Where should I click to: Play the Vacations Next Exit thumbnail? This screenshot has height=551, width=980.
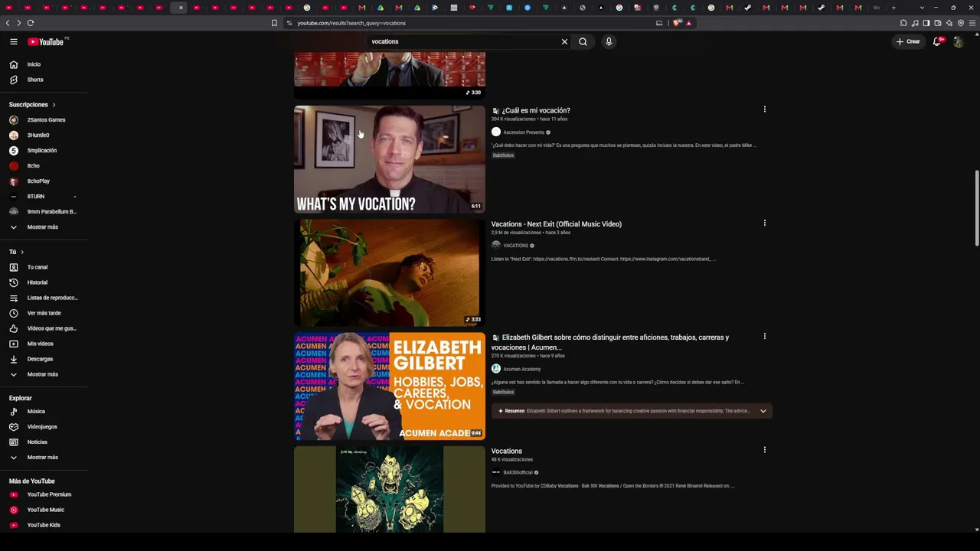coord(390,272)
